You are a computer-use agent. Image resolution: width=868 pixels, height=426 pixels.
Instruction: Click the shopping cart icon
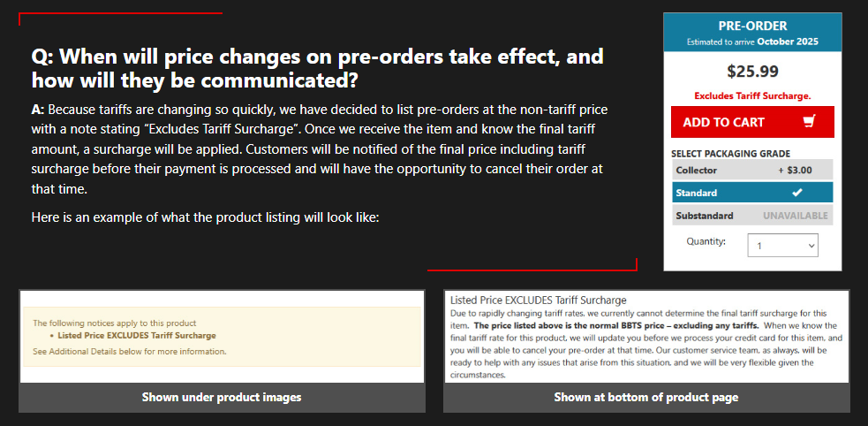[x=810, y=121]
